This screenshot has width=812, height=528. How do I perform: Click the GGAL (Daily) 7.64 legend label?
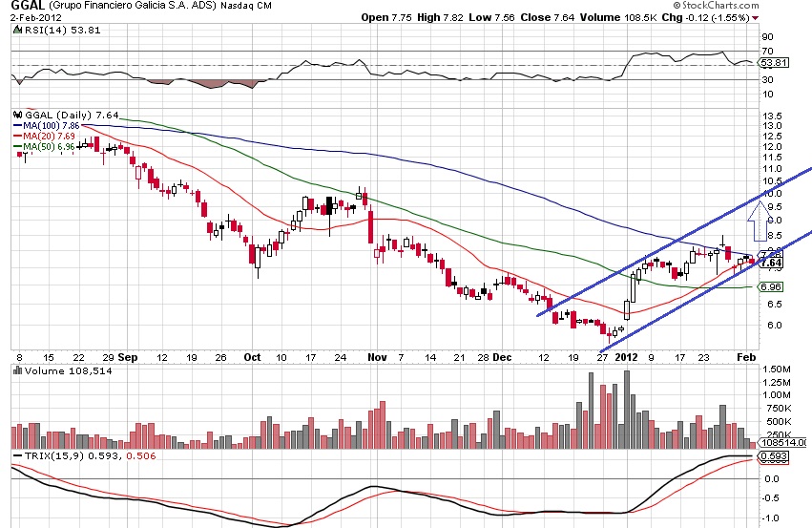point(72,115)
